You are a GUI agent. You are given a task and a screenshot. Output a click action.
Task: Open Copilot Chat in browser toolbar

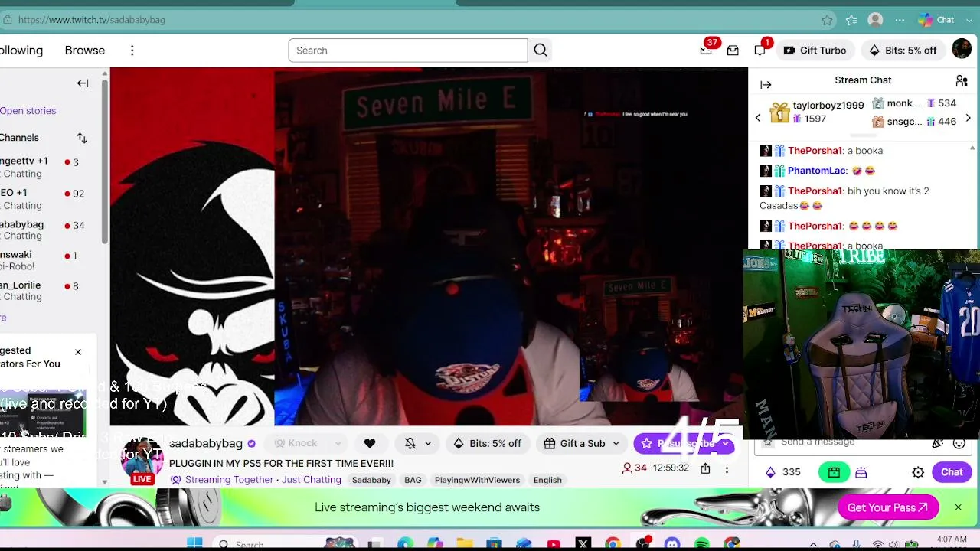point(937,20)
